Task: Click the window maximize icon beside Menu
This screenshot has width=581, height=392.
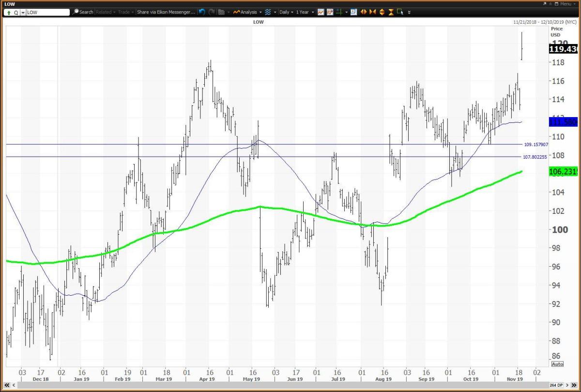Action: click(x=556, y=4)
